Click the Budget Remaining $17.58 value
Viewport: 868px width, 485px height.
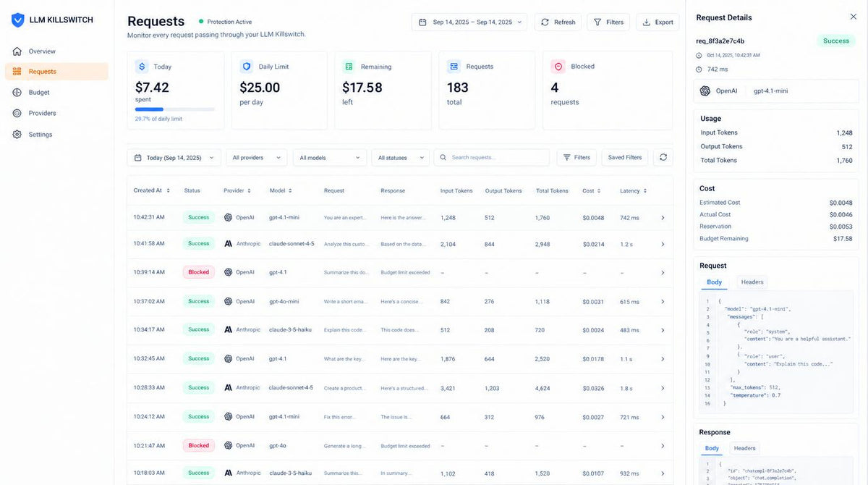pyautogui.click(x=843, y=238)
